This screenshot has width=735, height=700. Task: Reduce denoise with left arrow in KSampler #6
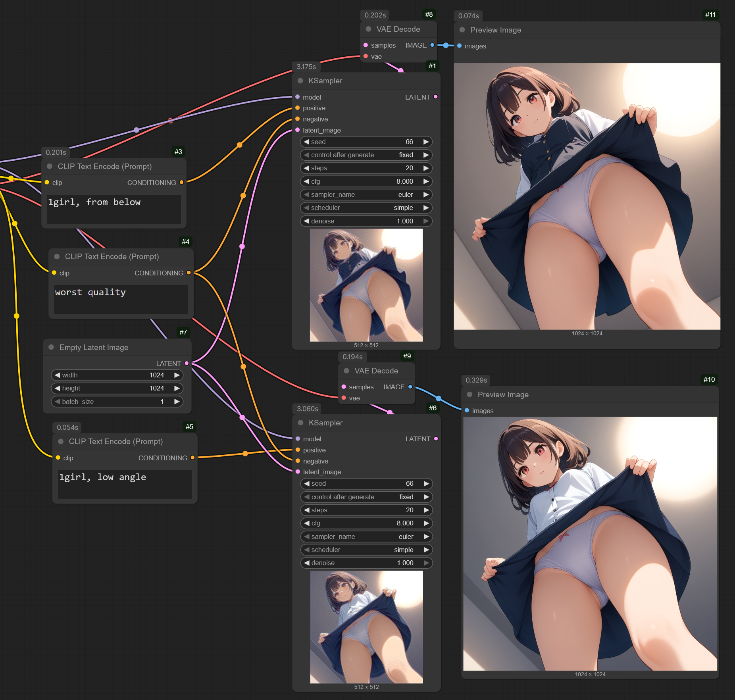pyautogui.click(x=307, y=563)
